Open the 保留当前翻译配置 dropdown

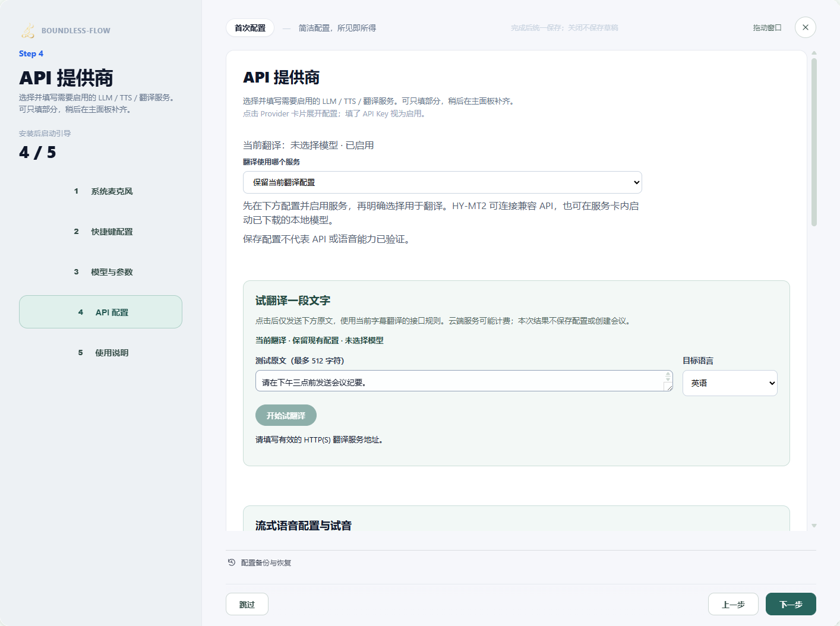coord(443,182)
